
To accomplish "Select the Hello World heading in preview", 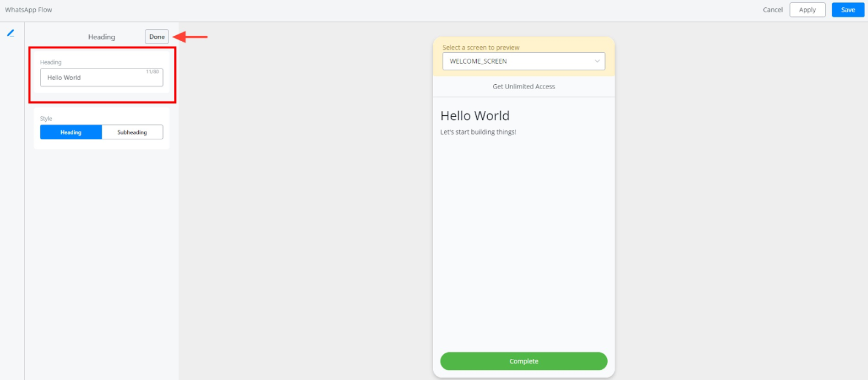I will click(474, 116).
